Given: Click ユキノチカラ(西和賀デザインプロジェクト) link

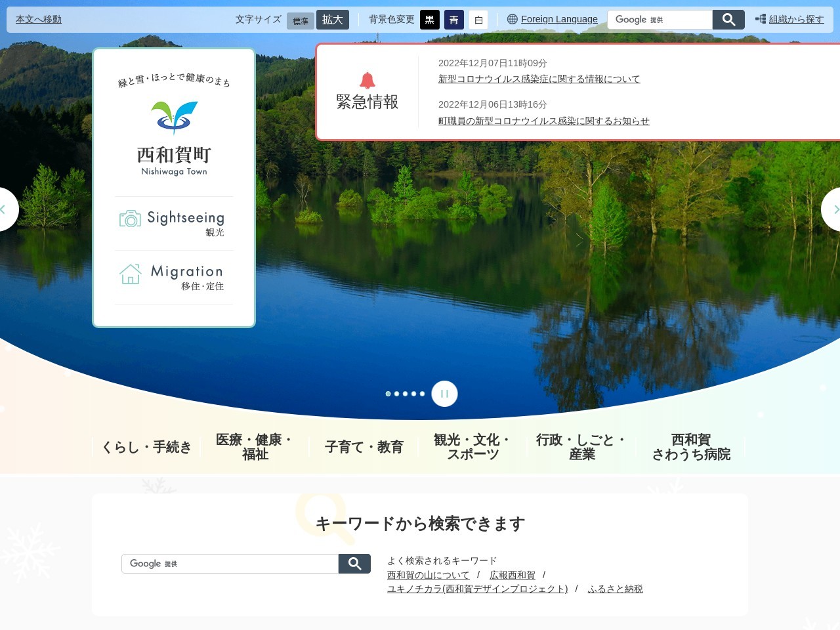Looking at the screenshot, I should [x=477, y=589].
